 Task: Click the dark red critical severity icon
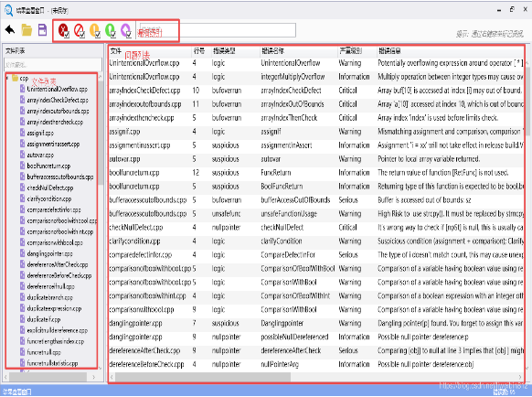(63, 30)
